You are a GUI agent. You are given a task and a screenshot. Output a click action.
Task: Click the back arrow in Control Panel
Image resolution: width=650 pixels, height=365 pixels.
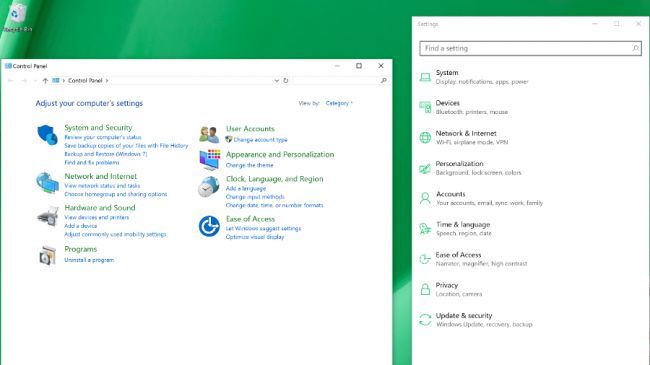11,80
